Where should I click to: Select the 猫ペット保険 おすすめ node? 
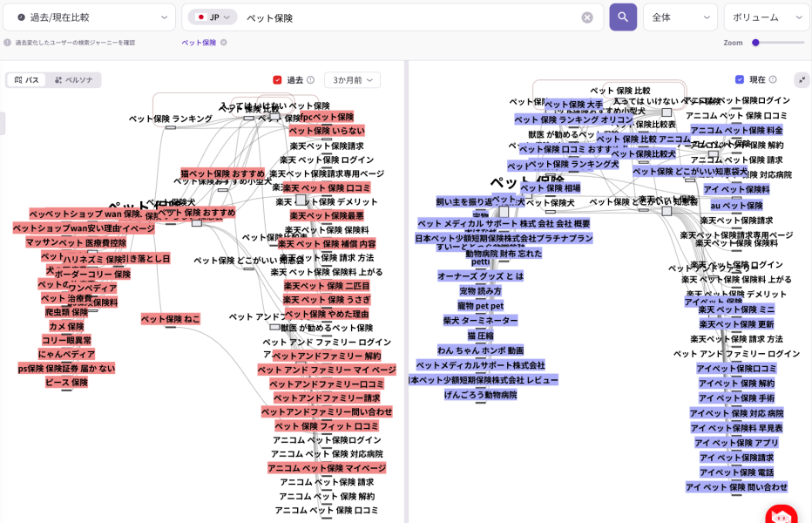click(x=223, y=173)
